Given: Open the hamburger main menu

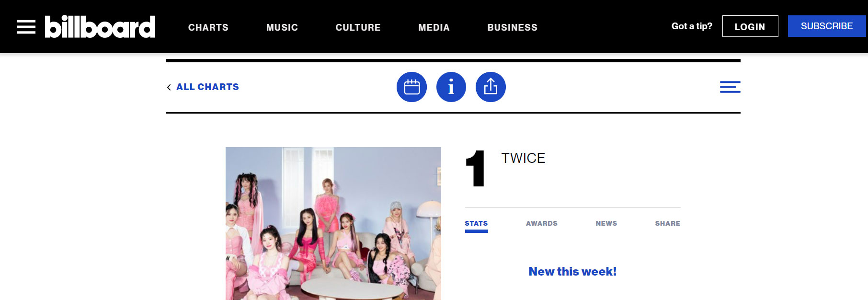Looking at the screenshot, I should point(26,27).
